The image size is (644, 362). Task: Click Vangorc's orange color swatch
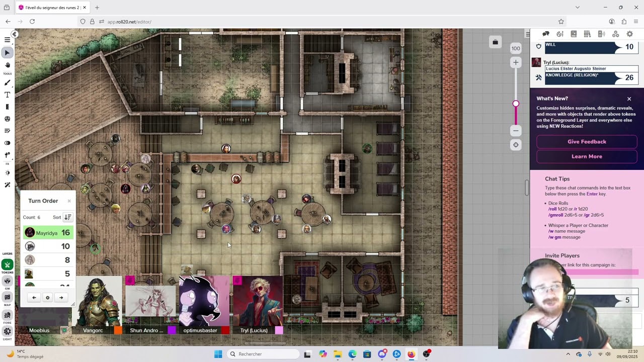(118, 330)
